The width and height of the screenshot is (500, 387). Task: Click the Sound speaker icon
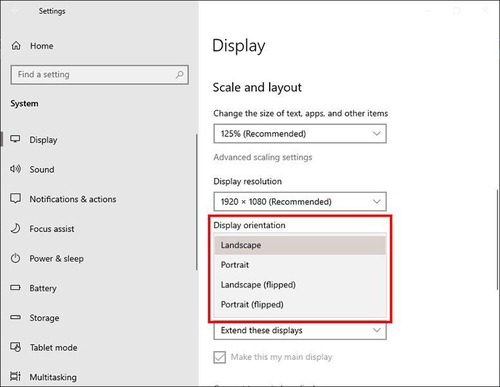click(x=15, y=169)
